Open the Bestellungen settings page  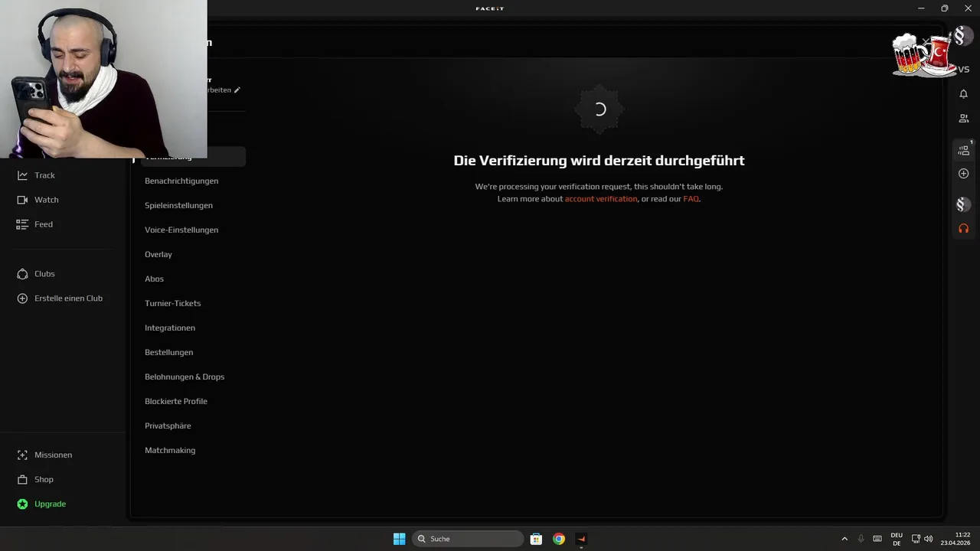tap(168, 352)
